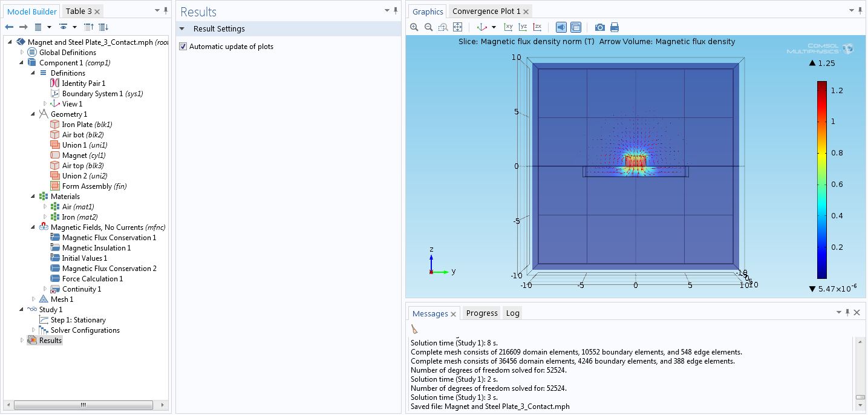The width and height of the screenshot is (868, 415).
Task: Toggle Automatic update of plots checkbox
Action: click(x=183, y=47)
